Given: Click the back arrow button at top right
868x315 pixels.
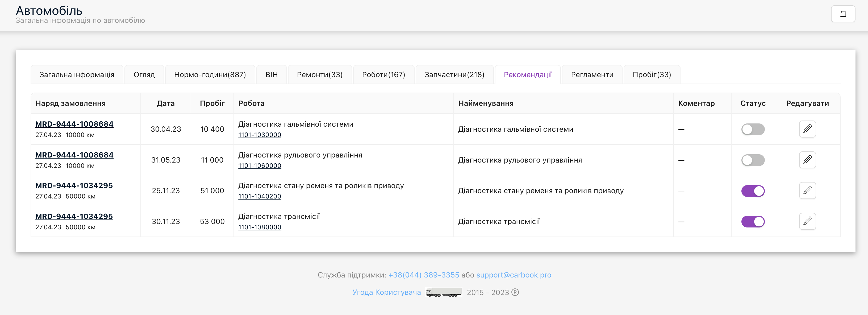Looking at the screenshot, I should 843,14.
